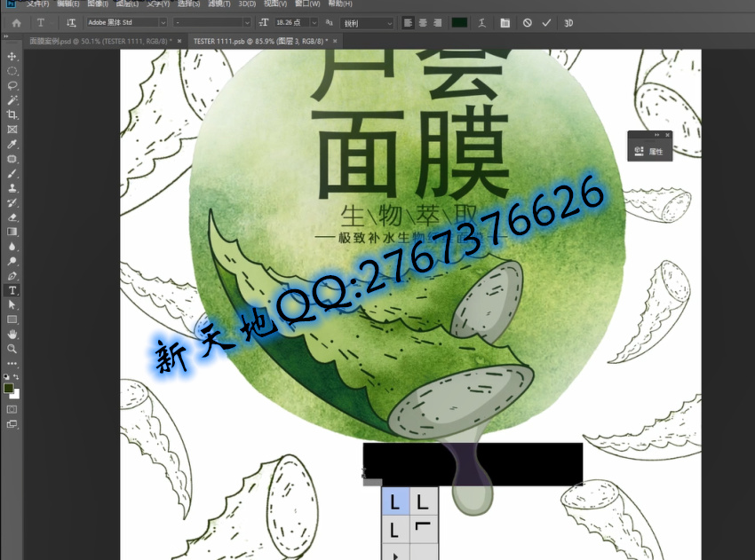
Task: Select the Eyedropper tool
Action: [x=12, y=144]
